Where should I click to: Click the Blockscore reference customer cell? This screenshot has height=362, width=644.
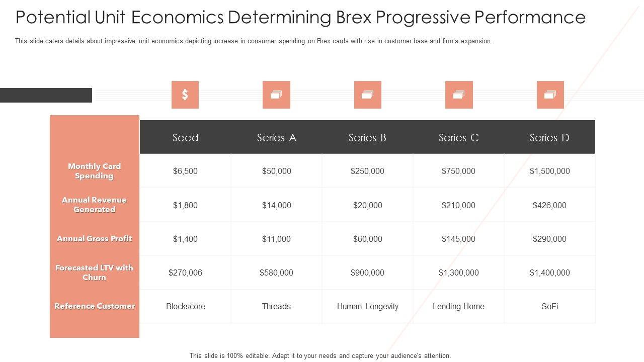[186, 306]
